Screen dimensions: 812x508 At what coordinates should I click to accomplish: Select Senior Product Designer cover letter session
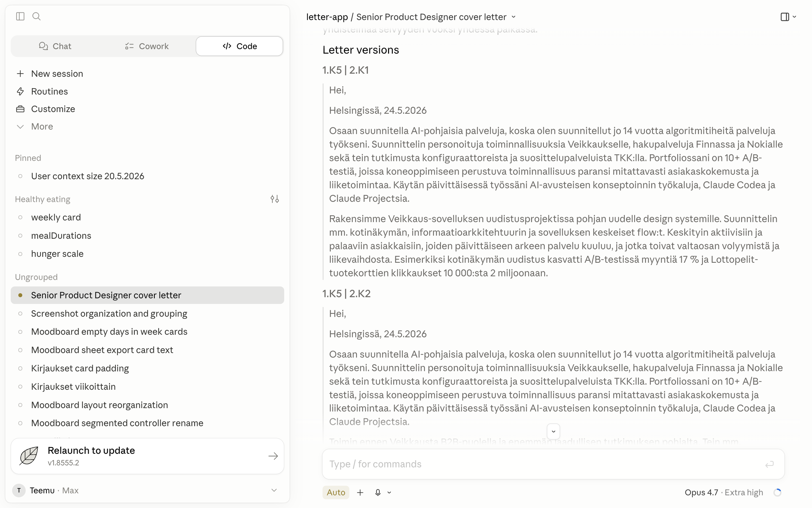[147, 295]
